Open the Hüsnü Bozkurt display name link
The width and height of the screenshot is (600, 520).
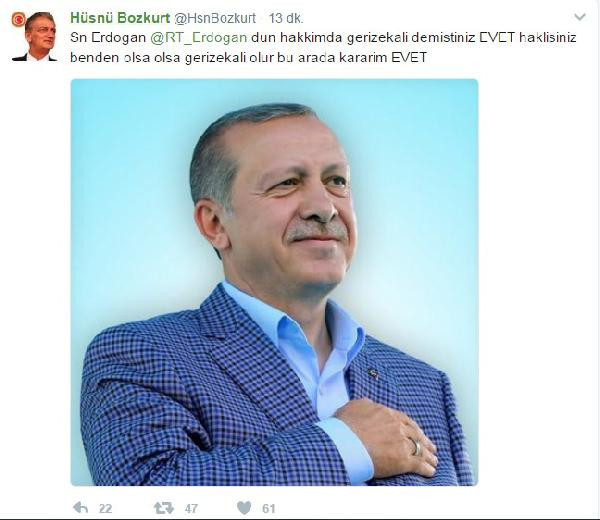coord(120,18)
